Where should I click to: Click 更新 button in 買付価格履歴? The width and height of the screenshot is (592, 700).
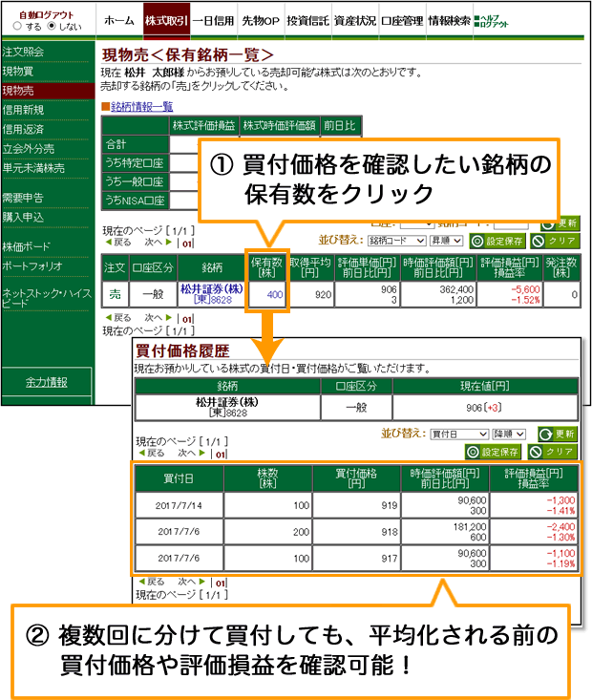tap(558, 434)
